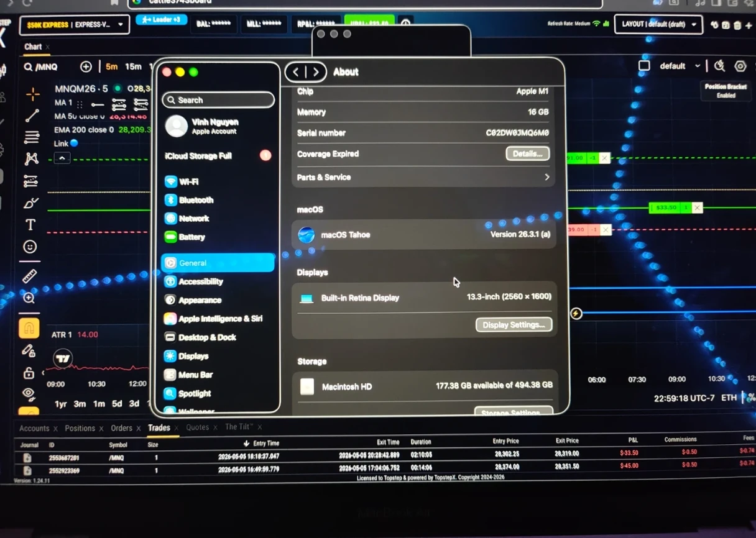Screen dimensions: 756x538
Task: Switch chart to 15m timeframe
Action: [133, 66]
